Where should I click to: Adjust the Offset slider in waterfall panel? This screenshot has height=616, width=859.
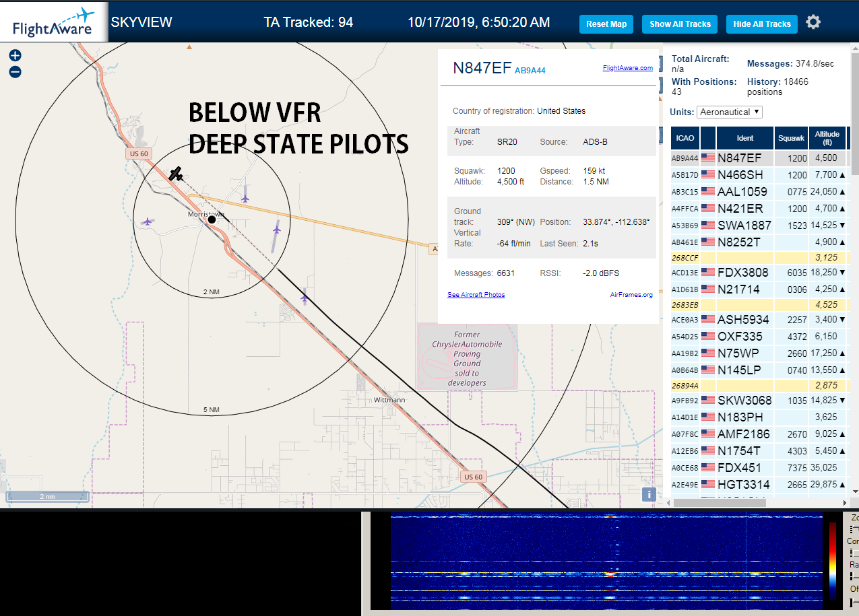[854, 601]
